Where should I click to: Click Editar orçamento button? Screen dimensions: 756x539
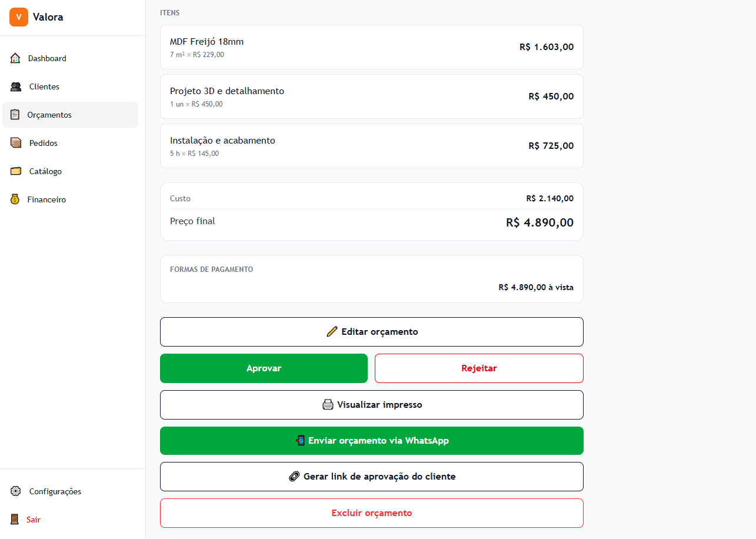point(372,332)
